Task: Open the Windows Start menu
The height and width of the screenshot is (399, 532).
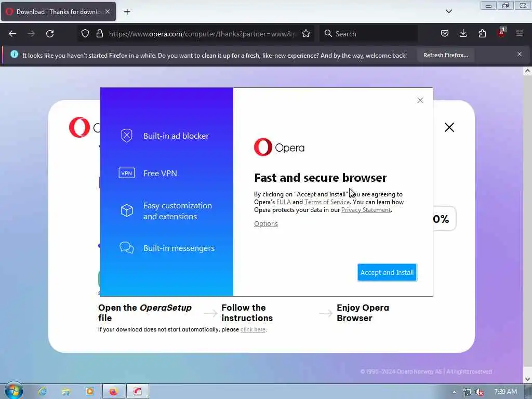Action: (x=14, y=391)
